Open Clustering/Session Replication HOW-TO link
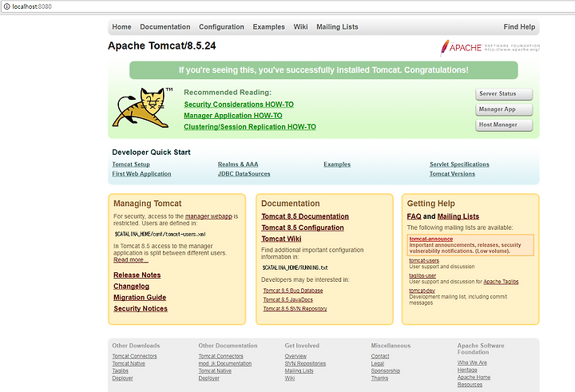This screenshot has height=392, width=575. click(x=250, y=127)
